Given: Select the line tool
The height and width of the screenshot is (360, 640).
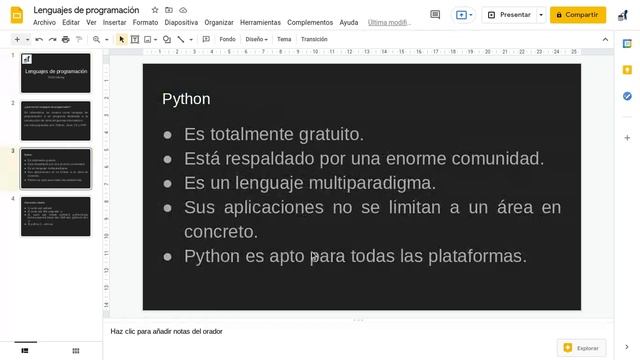Looking at the screenshot, I should click(181, 39).
